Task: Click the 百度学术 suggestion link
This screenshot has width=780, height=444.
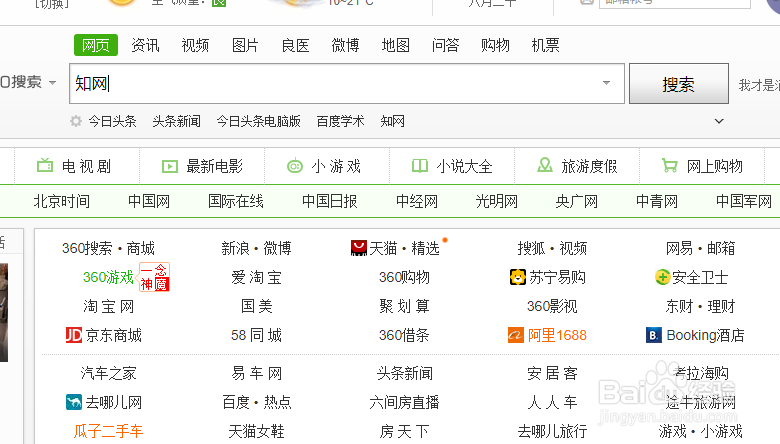Action: pyautogui.click(x=341, y=121)
